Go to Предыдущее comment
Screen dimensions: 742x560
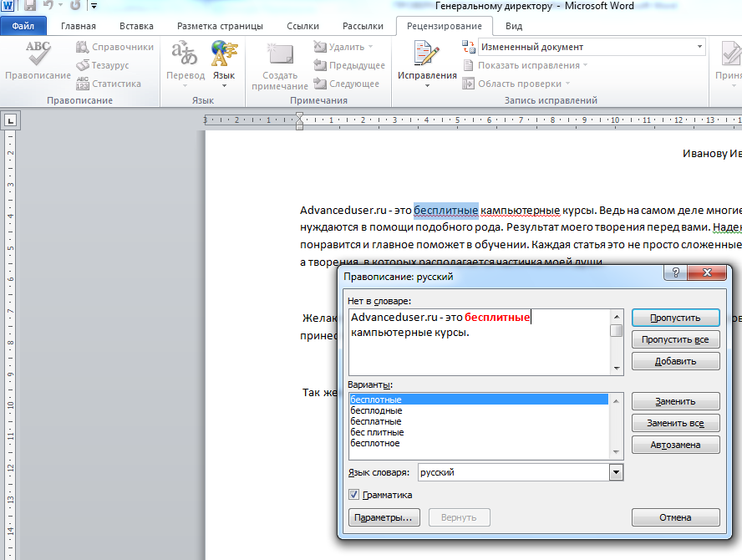click(349, 65)
